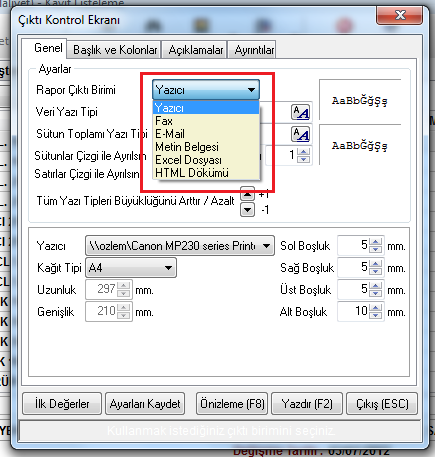Increase Sol Boşluk margin value
Viewport: 435px width, 457px height.
(x=376, y=242)
